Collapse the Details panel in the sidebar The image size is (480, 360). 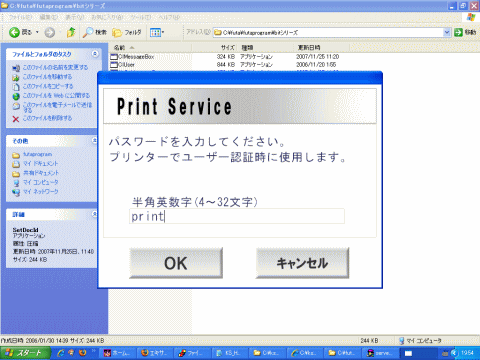pyautogui.click(x=95, y=214)
